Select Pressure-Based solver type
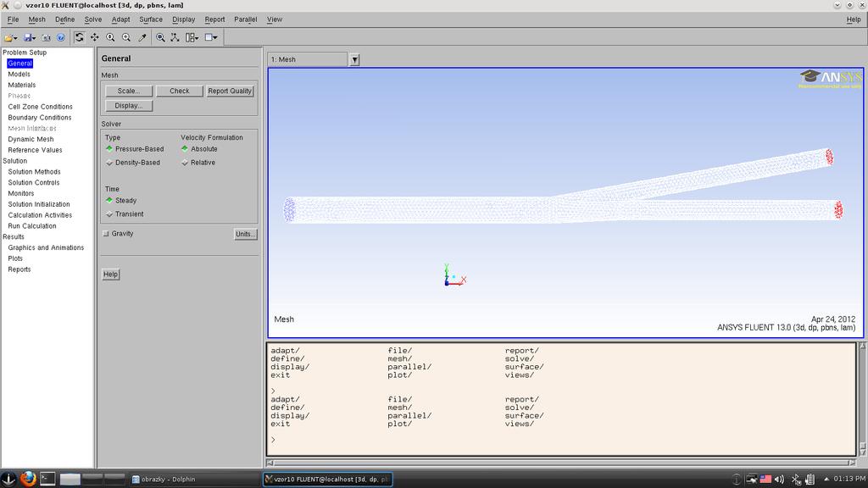This screenshot has height=488, width=868. click(135, 149)
